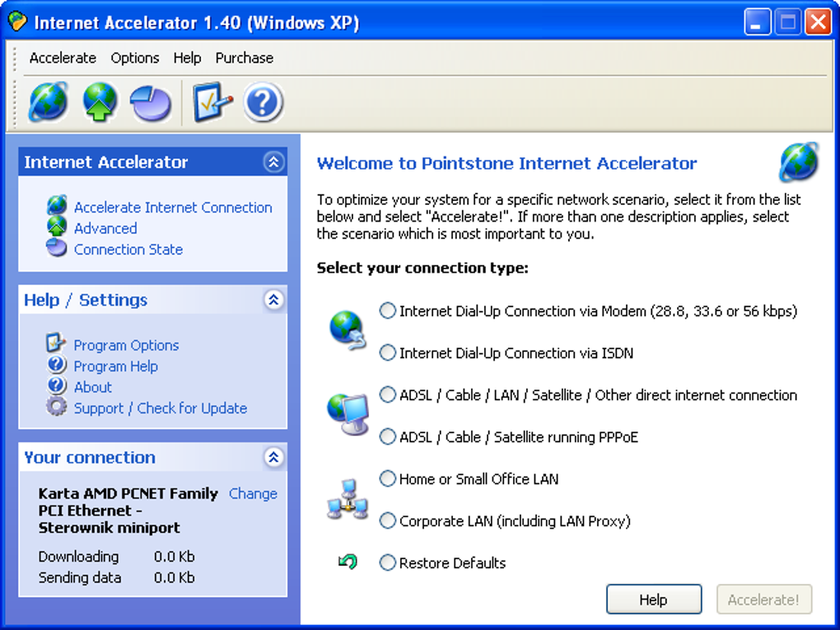Click the ADSL computer monitor globe icon
Screen dimensions: 840x630
(x=348, y=414)
